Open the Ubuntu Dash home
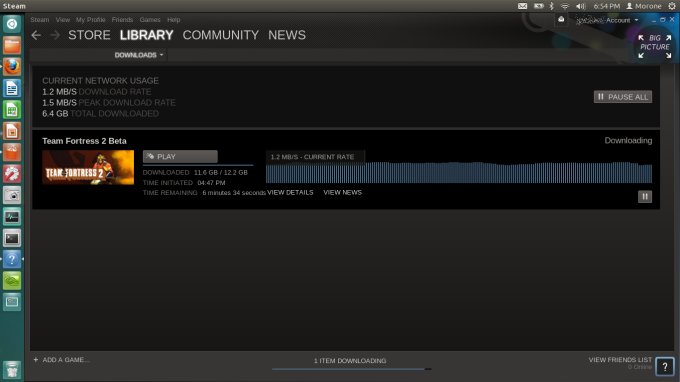This screenshot has width=680, height=382. point(12,24)
